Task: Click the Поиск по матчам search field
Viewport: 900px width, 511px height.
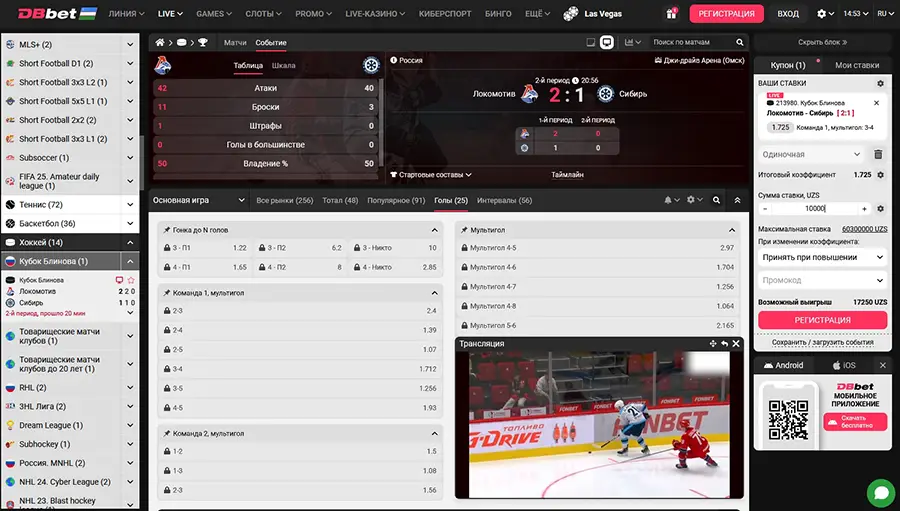Action: 692,42
